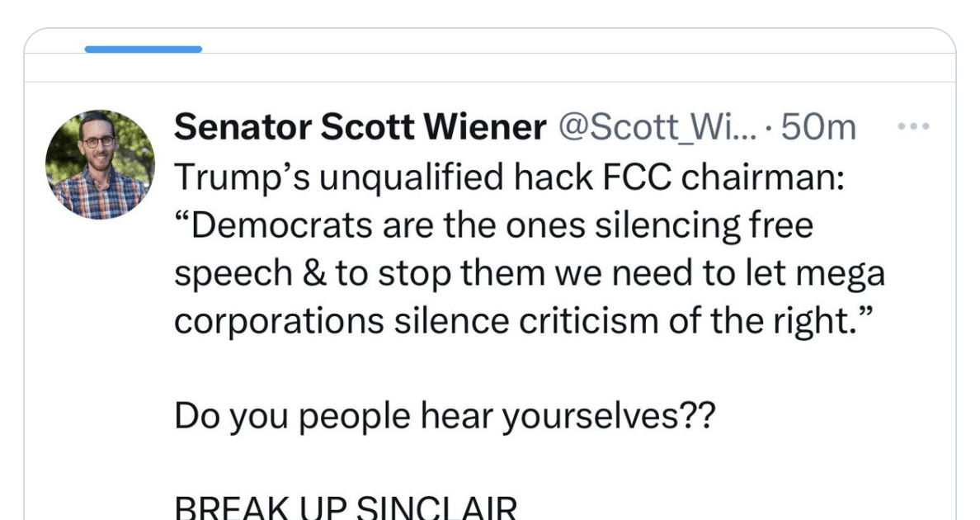Click the text "Do you people hear yourselves??"
Viewport: 980px width, 520px height.
[445, 418]
